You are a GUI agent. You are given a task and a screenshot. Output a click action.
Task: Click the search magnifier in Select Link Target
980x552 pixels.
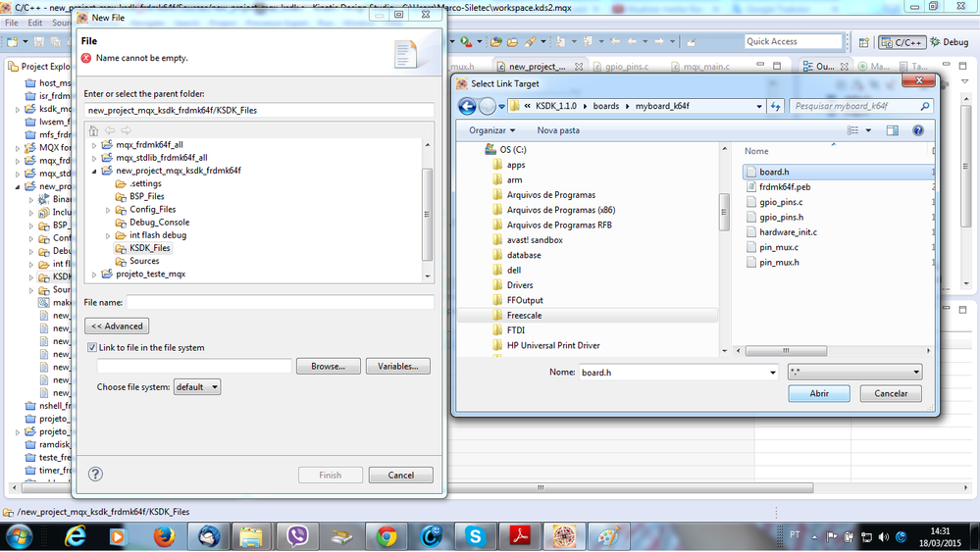925,106
